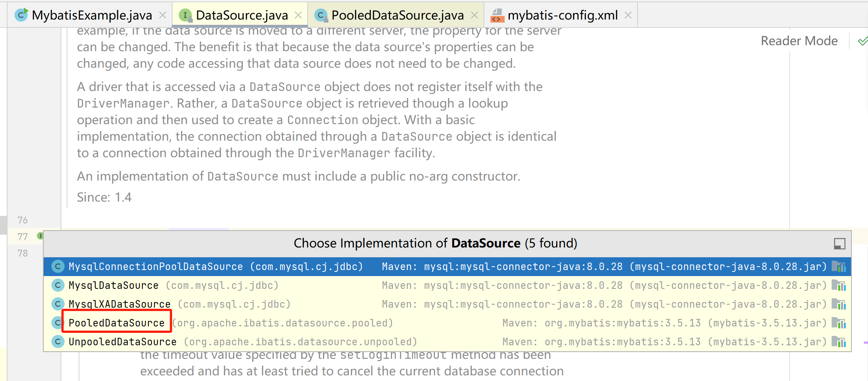Go to UnpooledDataSource implementation

122,342
